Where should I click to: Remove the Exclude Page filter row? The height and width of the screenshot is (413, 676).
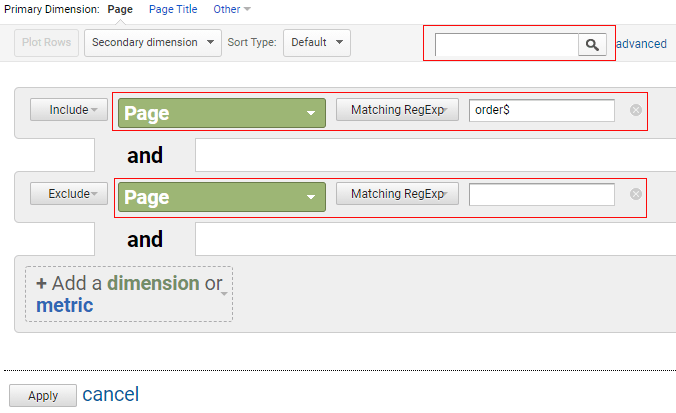click(x=635, y=194)
